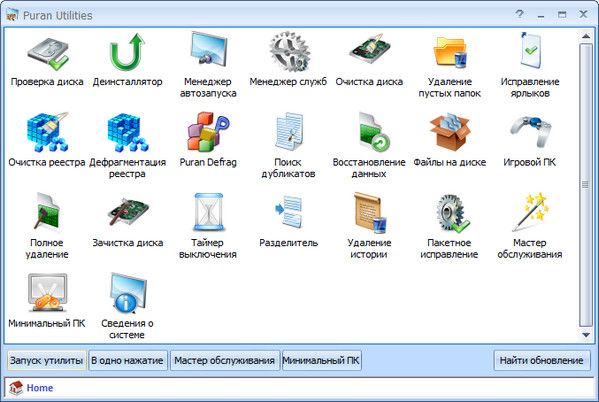
Task: Open Таймер выключения hourglass icon
Action: point(208,212)
